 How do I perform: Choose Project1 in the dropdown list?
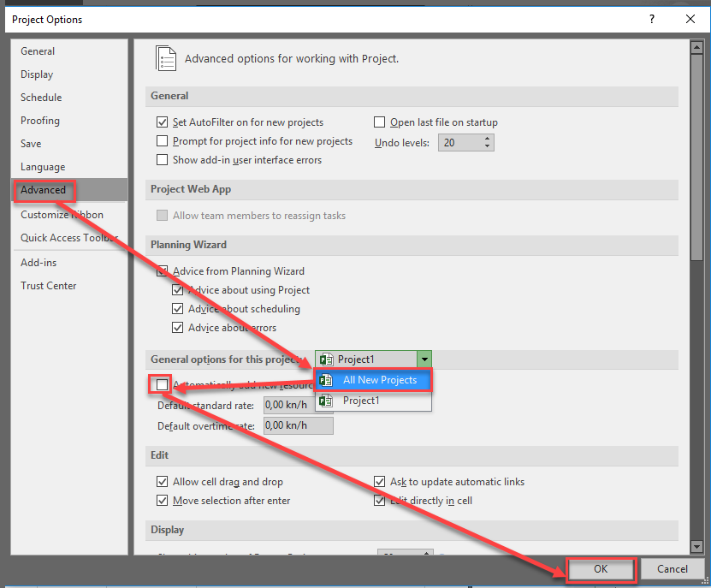361,400
